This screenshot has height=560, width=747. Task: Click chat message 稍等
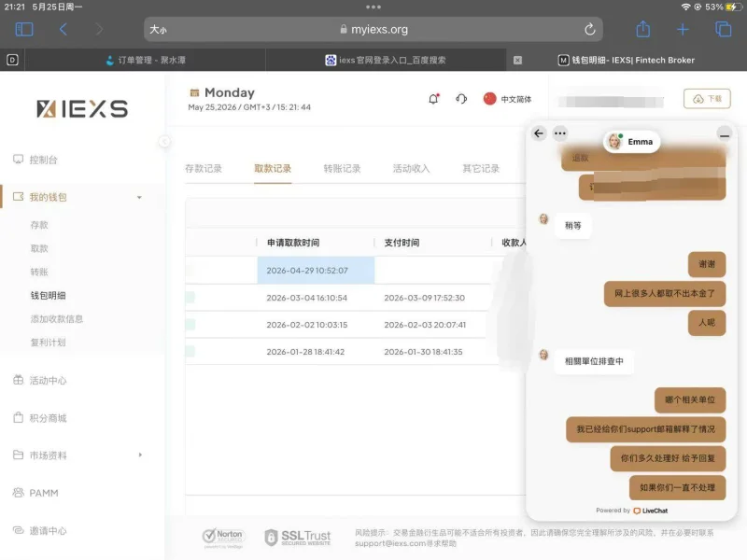point(573,225)
